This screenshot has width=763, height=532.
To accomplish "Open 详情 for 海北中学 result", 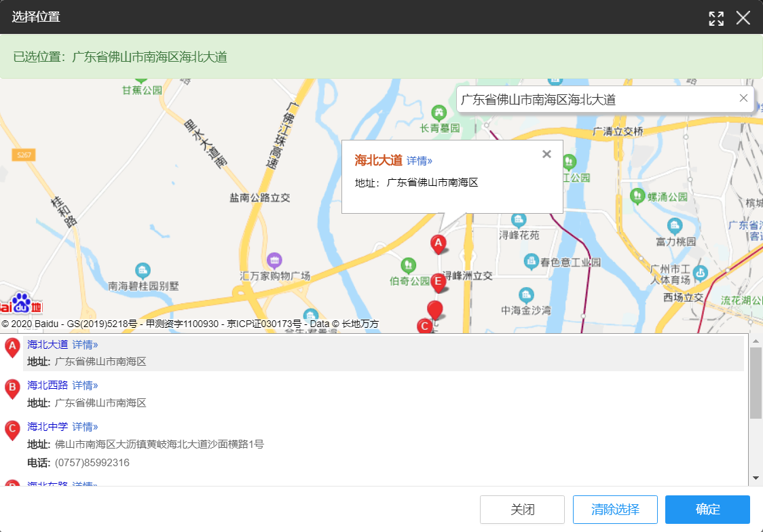I will (x=85, y=427).
